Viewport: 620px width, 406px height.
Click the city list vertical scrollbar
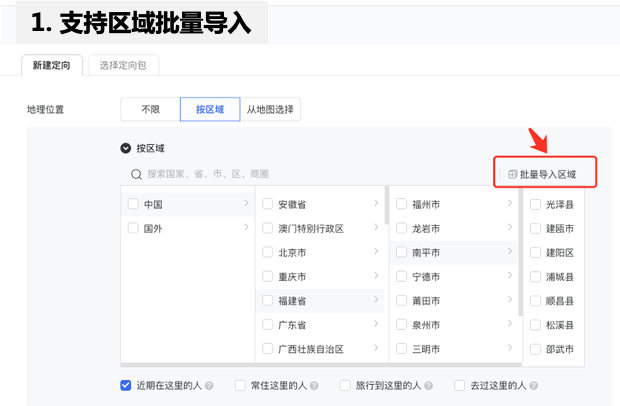(x=520, y=251)
